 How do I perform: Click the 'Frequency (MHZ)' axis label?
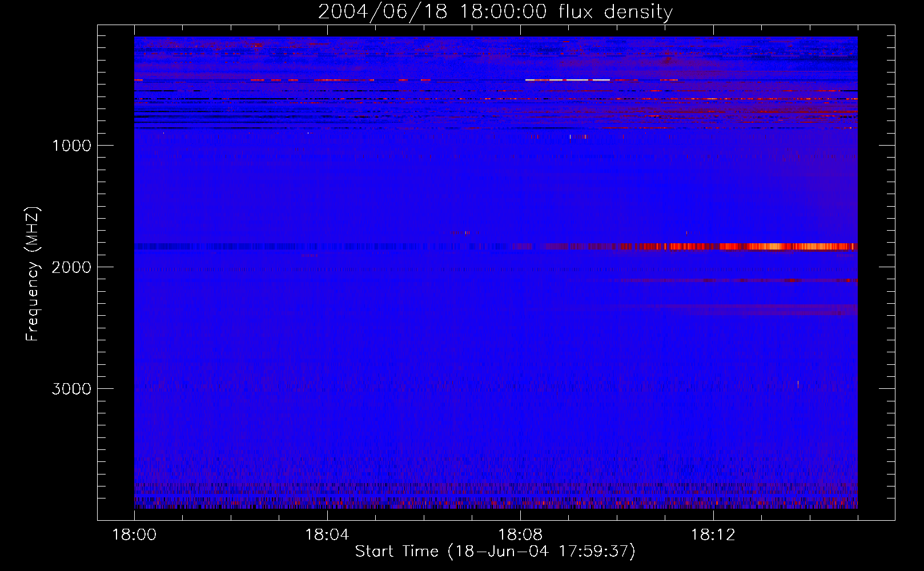pos(33,274)
